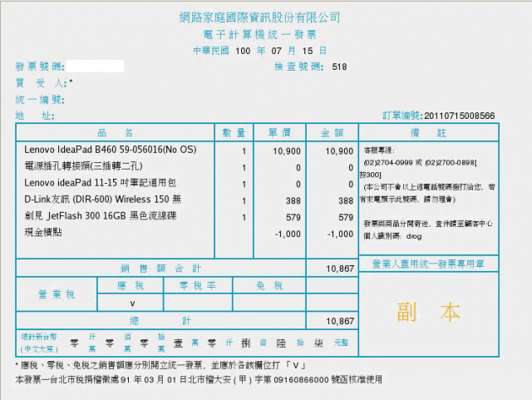Click the 單價 column header
Viewport: 532px width, 400px height.
click(x=279, y=133)
